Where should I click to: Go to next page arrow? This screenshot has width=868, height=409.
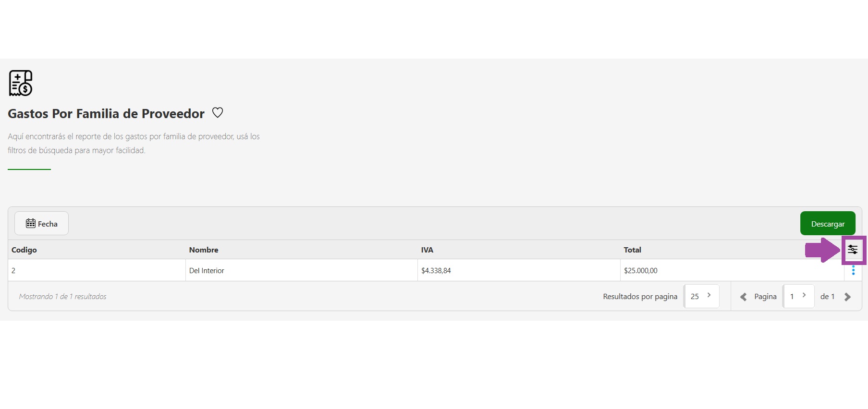click(848, 297)
